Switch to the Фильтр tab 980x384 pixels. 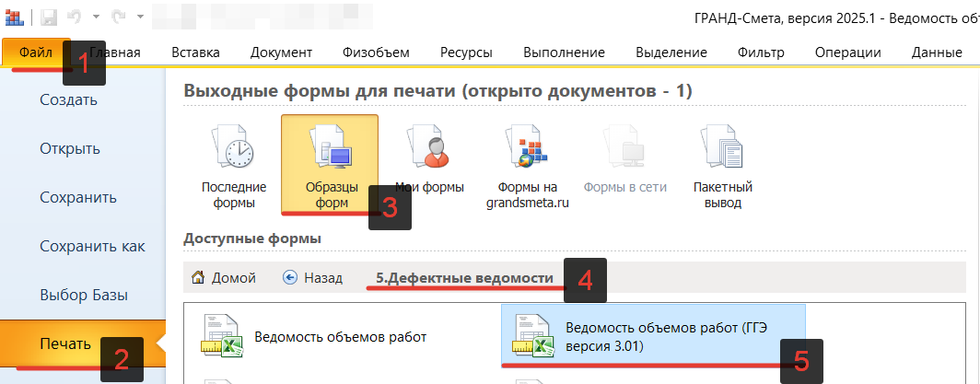coord(761,52)
